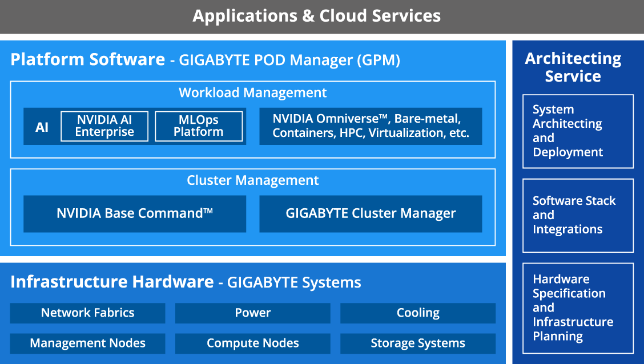Click the NVIDIA Omniverse, Bare-metal, Containers block

371,127
